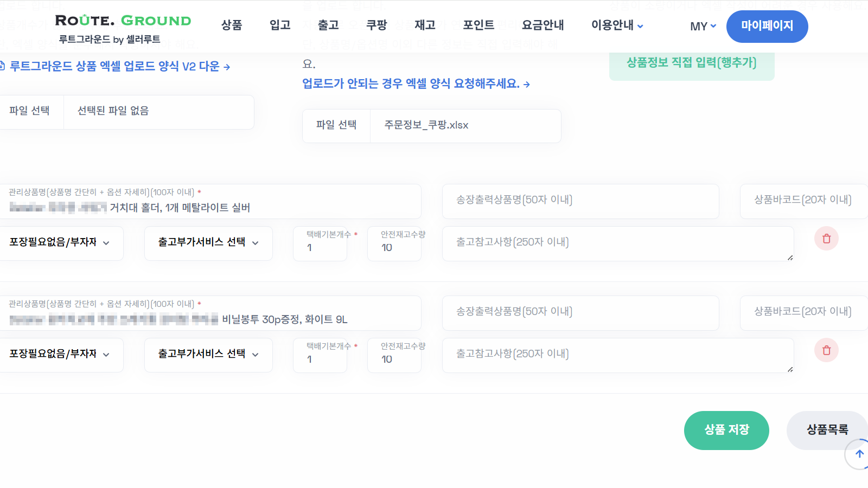The image size is (868, 488).
Task: Open the 출고부가서비스 선택 dropdown in the second row
Action: [208, 355]
